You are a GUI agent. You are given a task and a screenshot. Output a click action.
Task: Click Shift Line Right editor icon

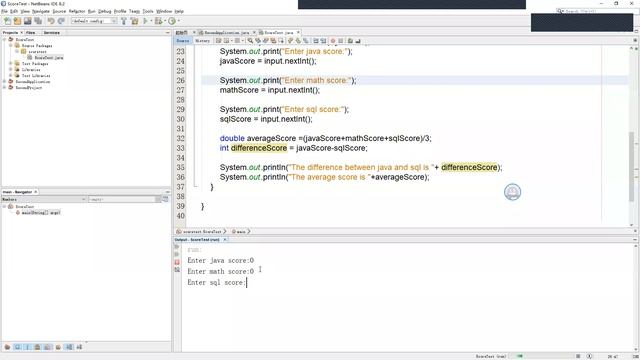[x=323, y=41]
